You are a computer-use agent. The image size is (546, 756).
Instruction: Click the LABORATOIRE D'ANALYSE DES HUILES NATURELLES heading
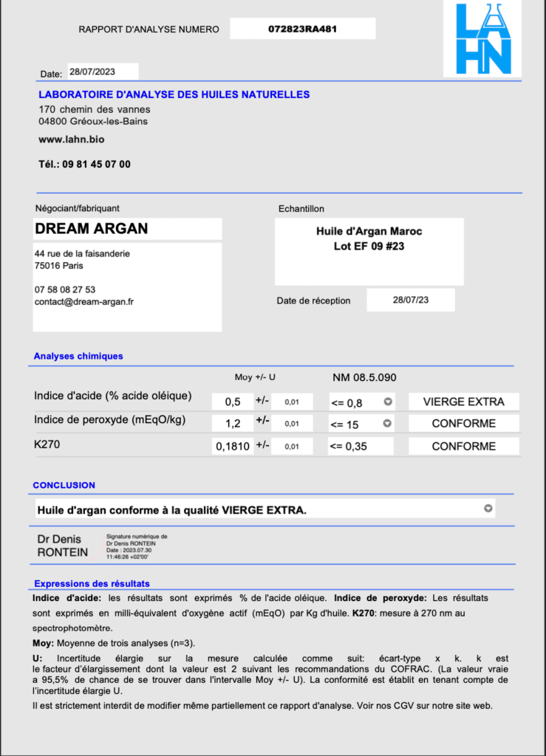(174, 94)
